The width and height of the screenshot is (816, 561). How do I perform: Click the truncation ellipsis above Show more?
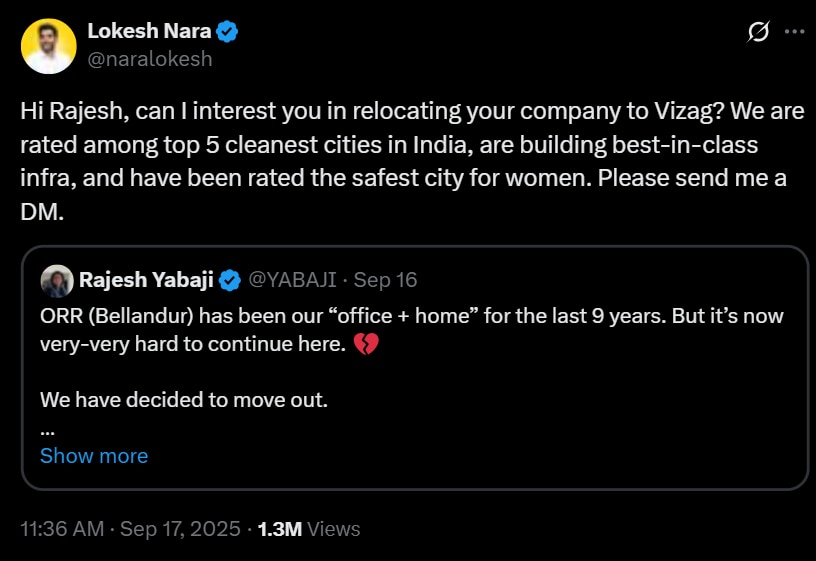click(47, 429)
